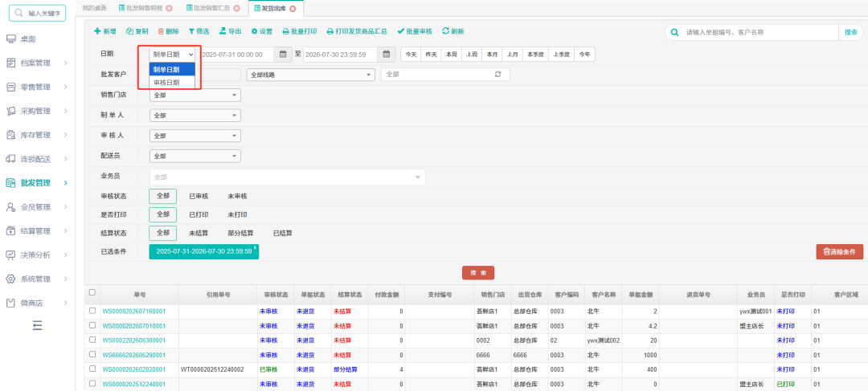868x391 pixels.
Task: Open the 制单人 dropdown
Action: coord(194,116)
